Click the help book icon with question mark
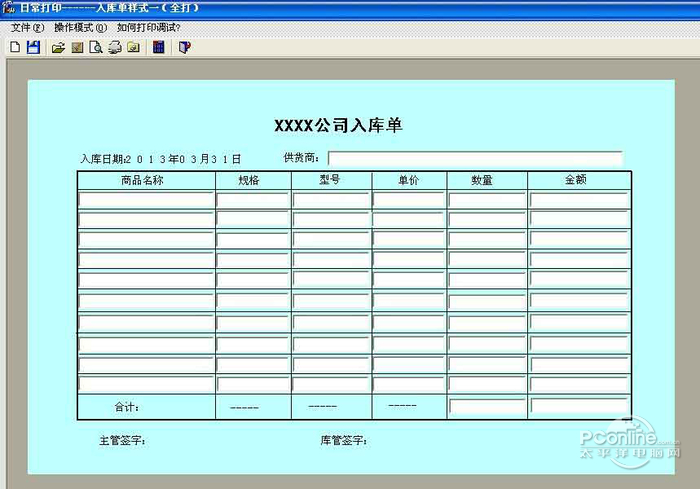Image resolution: width=700 pixels, height=489 pixels. point(184,47)
